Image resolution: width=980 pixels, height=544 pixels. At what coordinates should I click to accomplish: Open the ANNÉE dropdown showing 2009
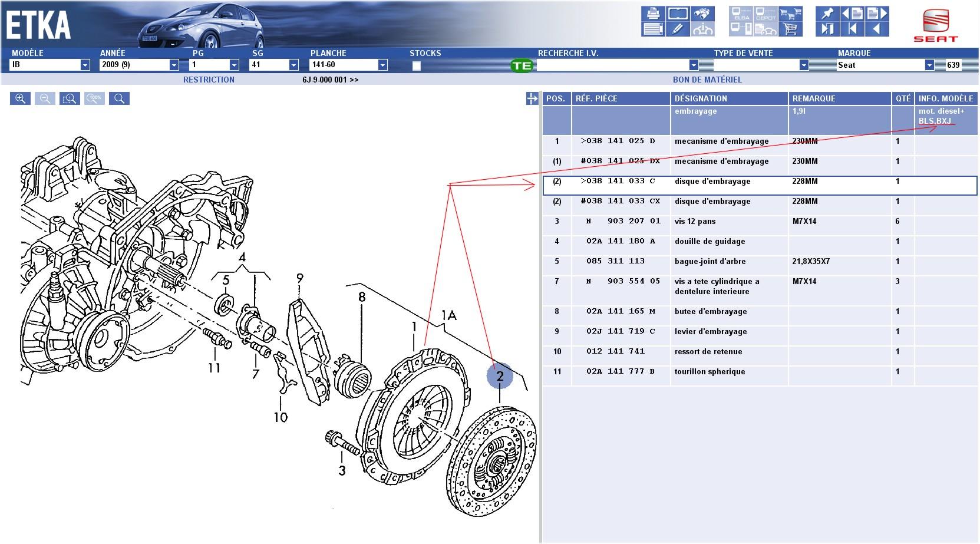(x=173, y=65)
